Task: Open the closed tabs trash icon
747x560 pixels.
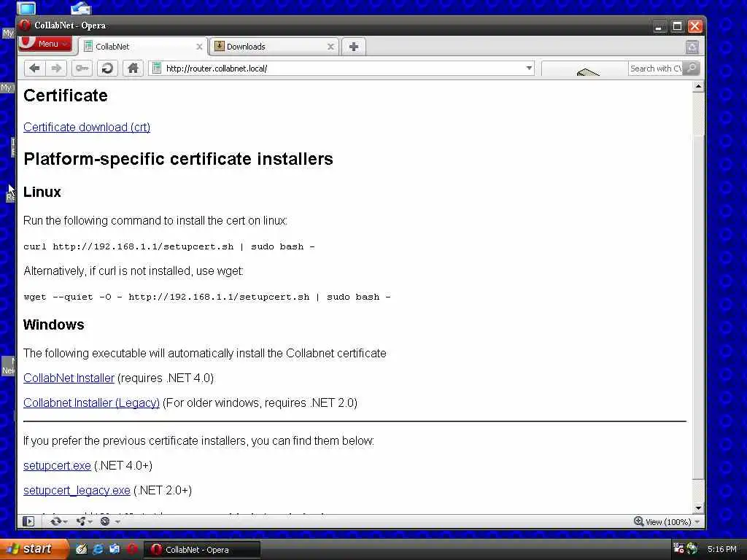Action: click(x=692, y=47)
